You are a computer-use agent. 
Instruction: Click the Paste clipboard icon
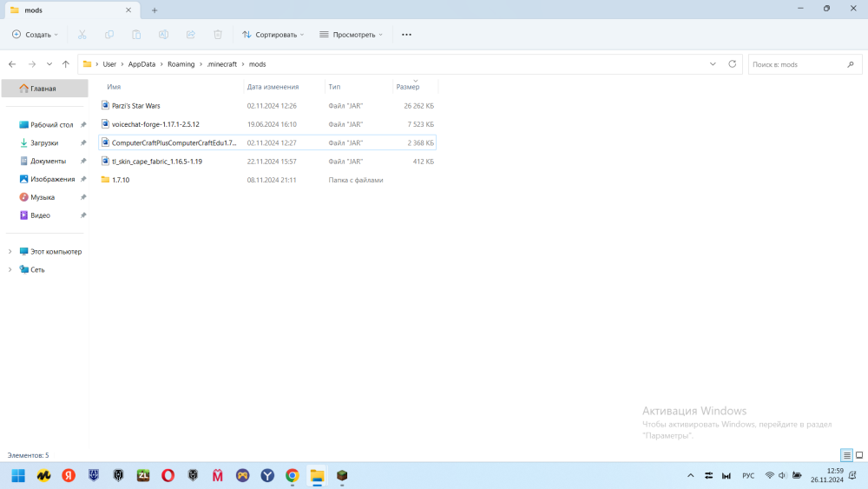[136, 35]
